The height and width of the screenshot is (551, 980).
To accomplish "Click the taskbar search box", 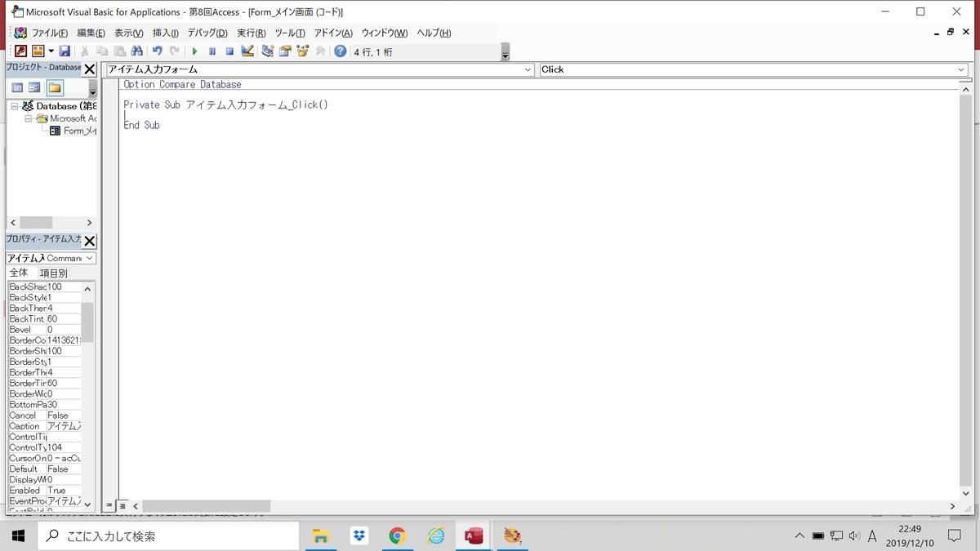I will pyautogui.click(x=169, y=536).
